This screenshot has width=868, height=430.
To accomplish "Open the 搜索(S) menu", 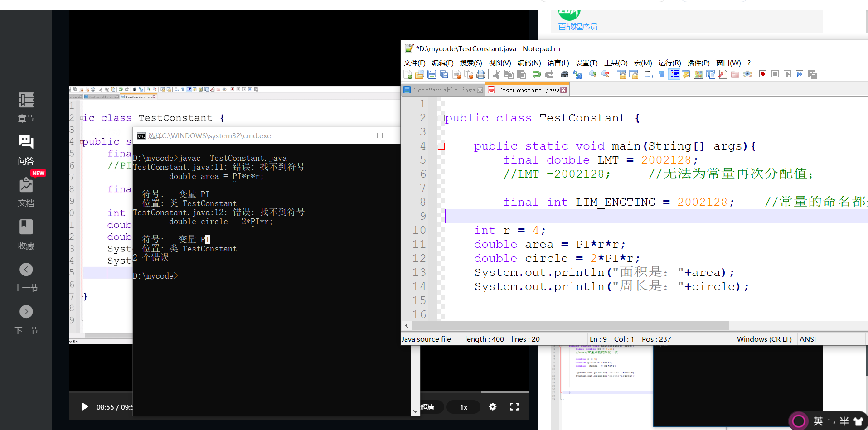I will [471, 63].
